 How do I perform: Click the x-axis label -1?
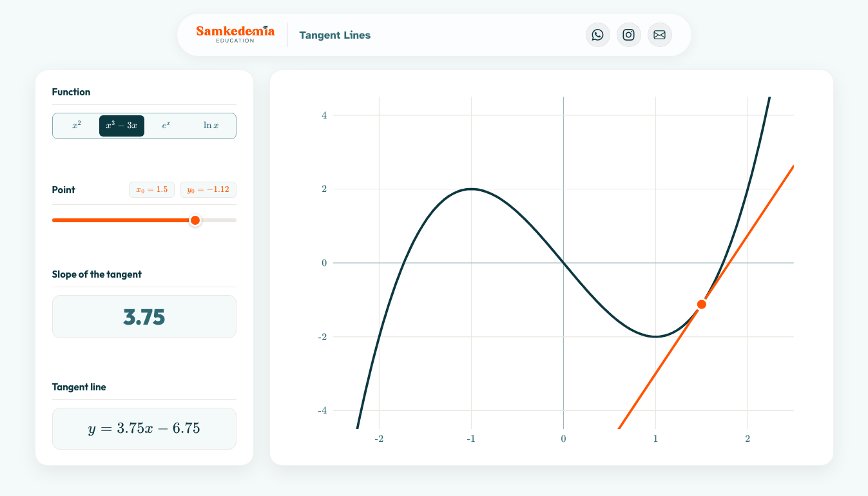pyautogui.click(x=471, y=439)
